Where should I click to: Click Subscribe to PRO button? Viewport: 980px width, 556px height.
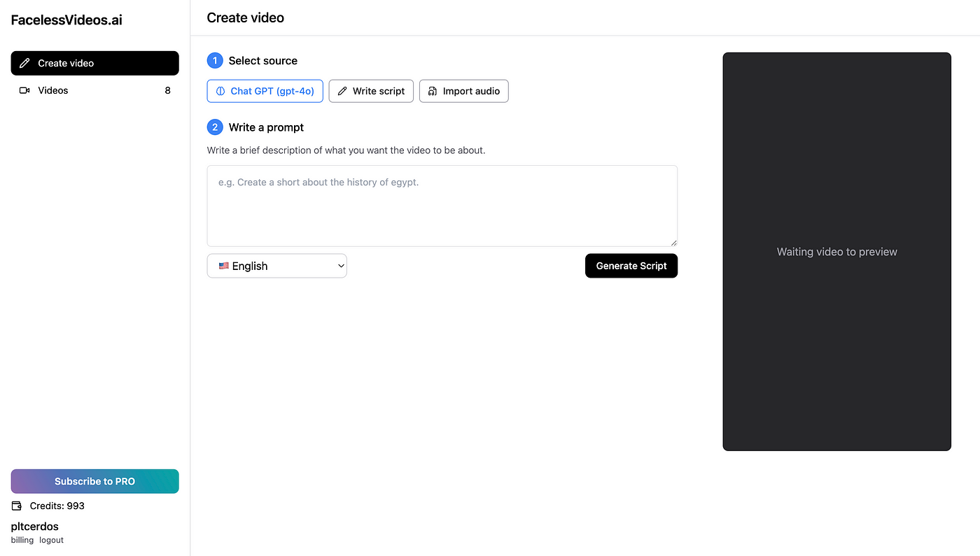[x=94, y=481]
